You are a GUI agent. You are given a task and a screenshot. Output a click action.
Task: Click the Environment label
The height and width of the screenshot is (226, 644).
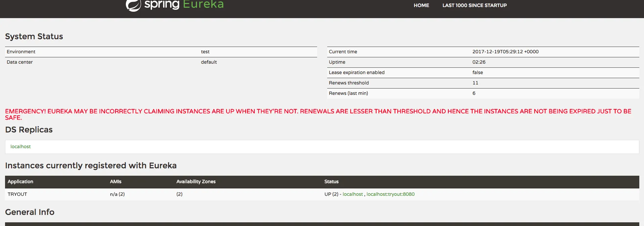coord(21,52)
